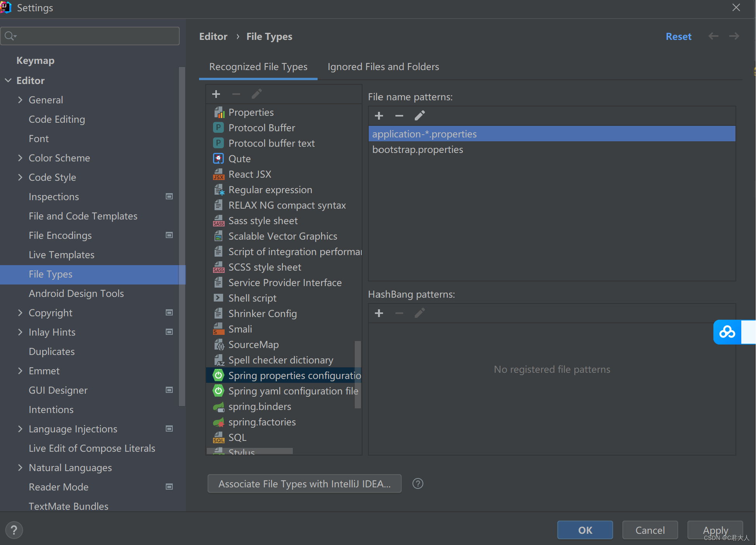Click Associate File Types with IntelliJ IDEA
Viewport: 756px width, 545px height.
[x=304, y=484]
